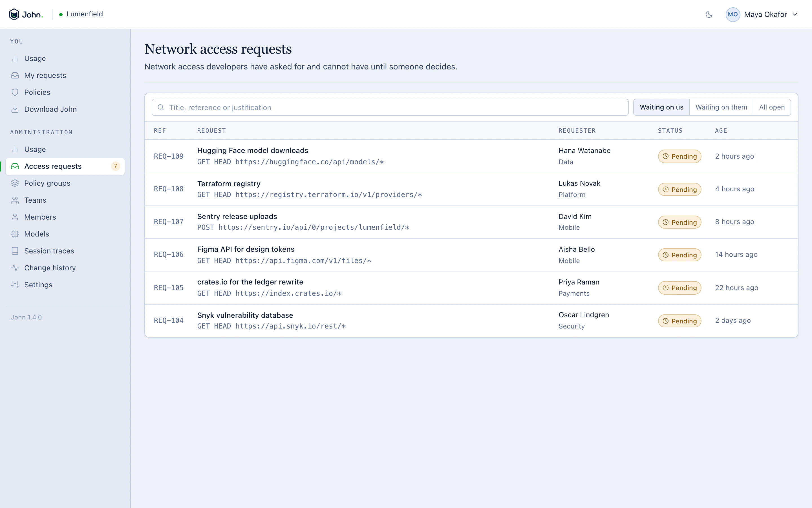Click the Members person icon
This screenshot has height=508, width=812.
pos(15,217)
